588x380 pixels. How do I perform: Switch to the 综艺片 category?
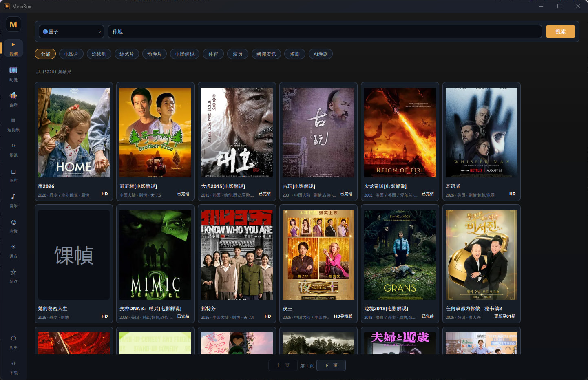(x=127, y=54)
